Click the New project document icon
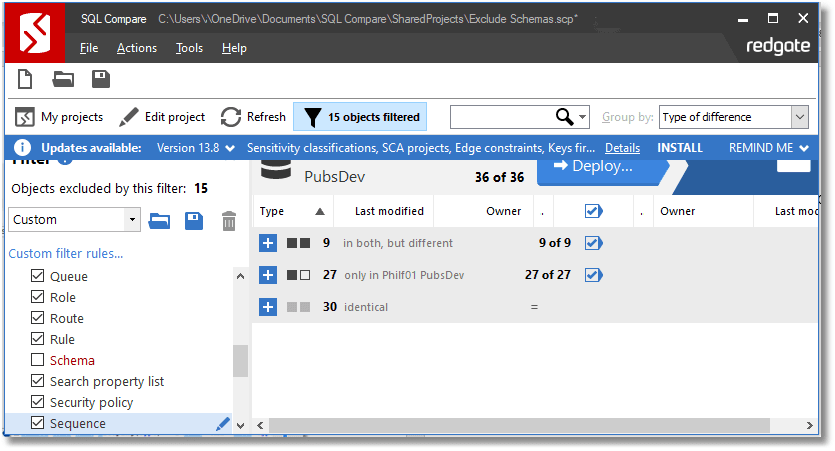835x451 pixels. coord(25,79)
